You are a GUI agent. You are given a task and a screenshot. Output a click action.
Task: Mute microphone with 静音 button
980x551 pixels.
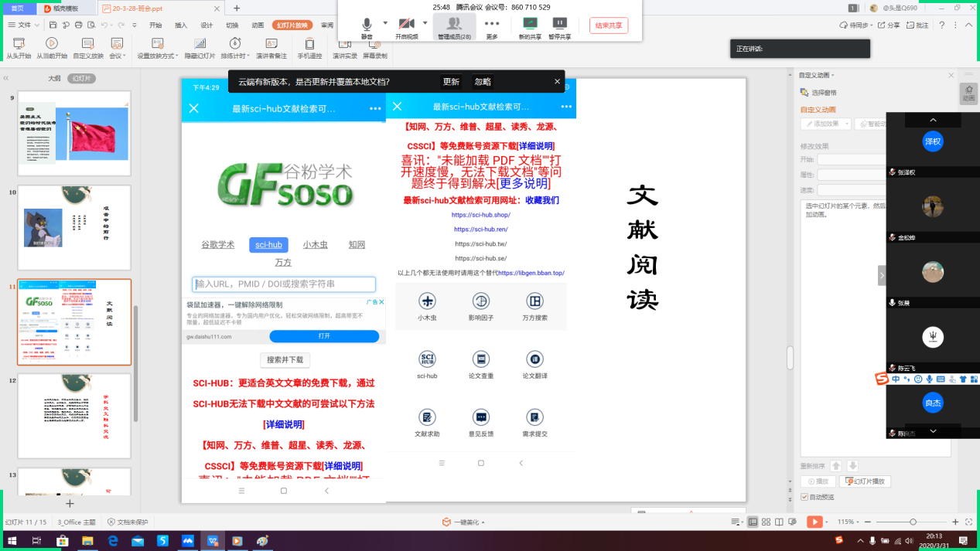pyautogui.click(x=367, y=26)
